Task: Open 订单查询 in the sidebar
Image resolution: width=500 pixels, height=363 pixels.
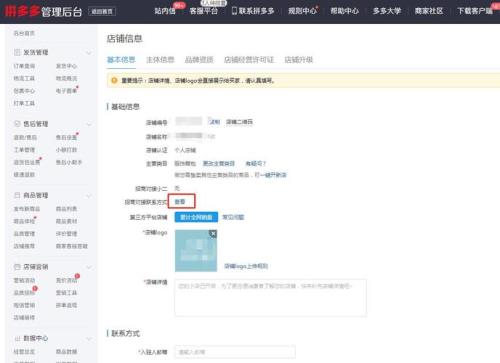Action: click(24, 66)
